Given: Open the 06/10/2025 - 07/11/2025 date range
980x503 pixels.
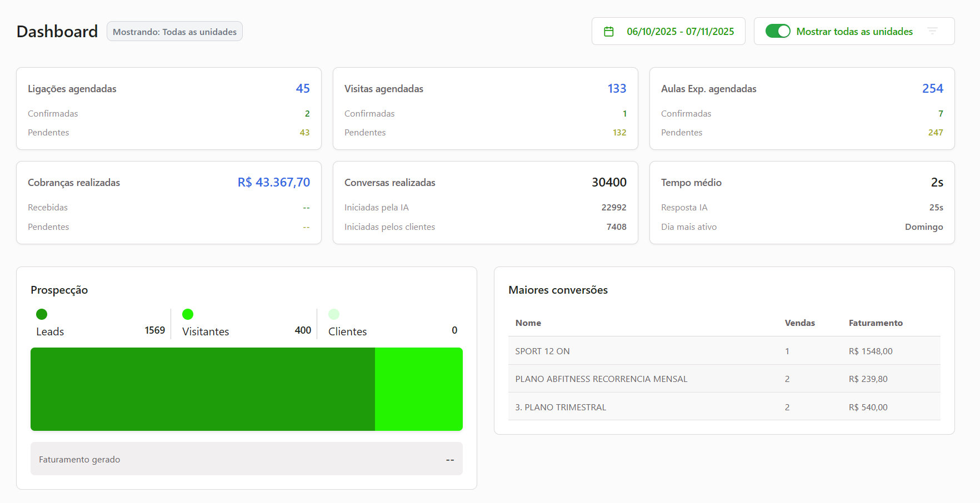Looking at the screenshot, I should [680, 32].
